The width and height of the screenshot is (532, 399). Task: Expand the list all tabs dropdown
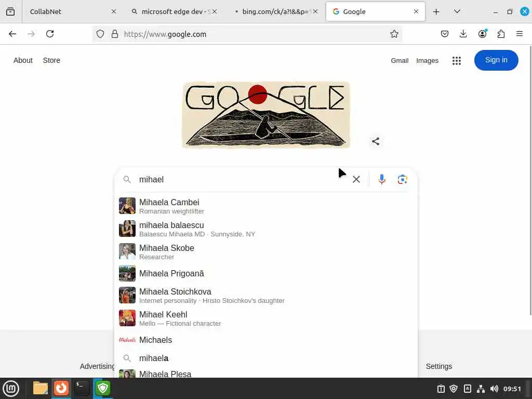tap(457, 11)
